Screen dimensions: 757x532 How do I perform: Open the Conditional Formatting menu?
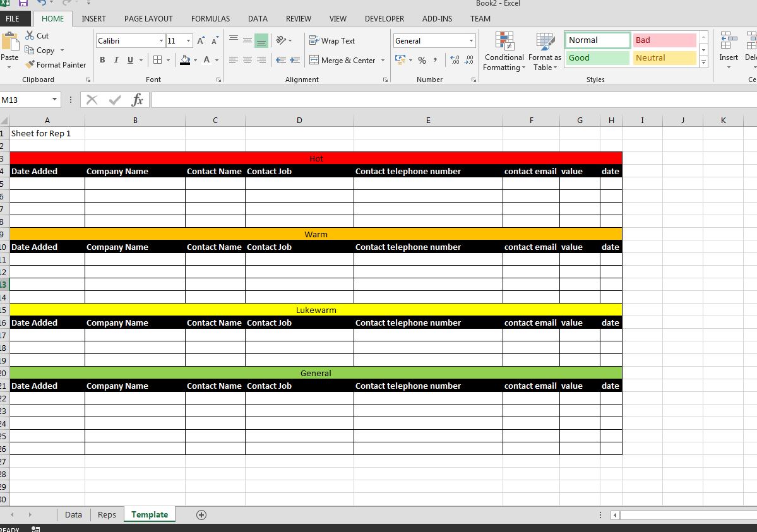tap(504, 51)
